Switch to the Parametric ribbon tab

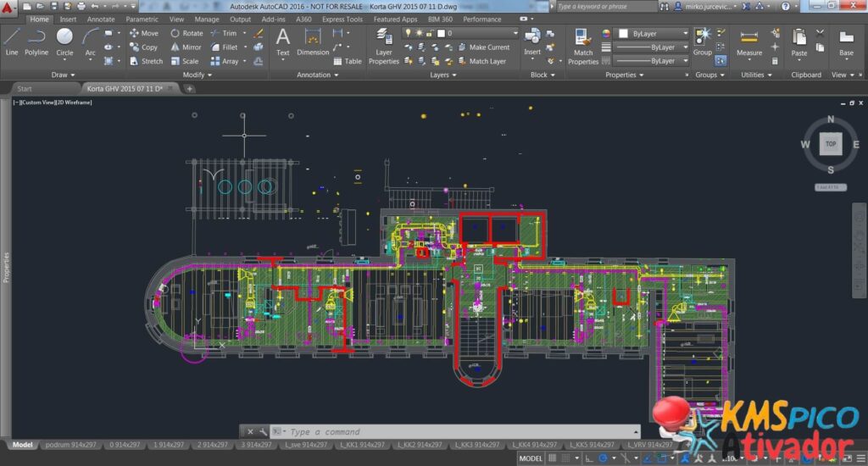[142, 19]
